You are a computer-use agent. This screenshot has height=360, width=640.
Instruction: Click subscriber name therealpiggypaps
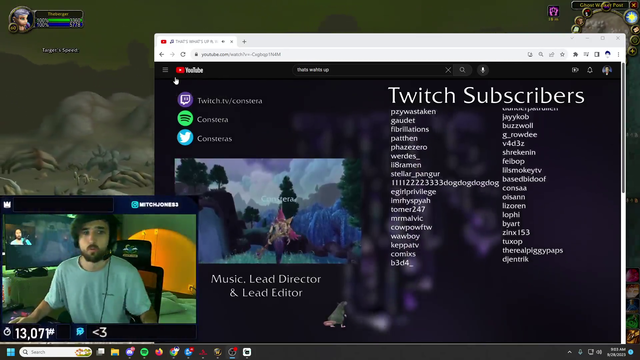[532, 251]
